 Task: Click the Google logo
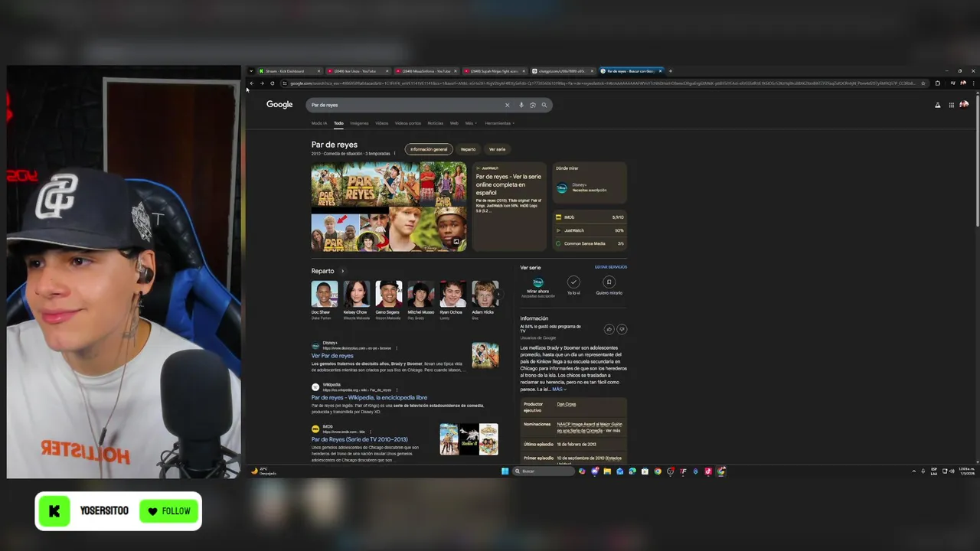[x=279, y=105]
